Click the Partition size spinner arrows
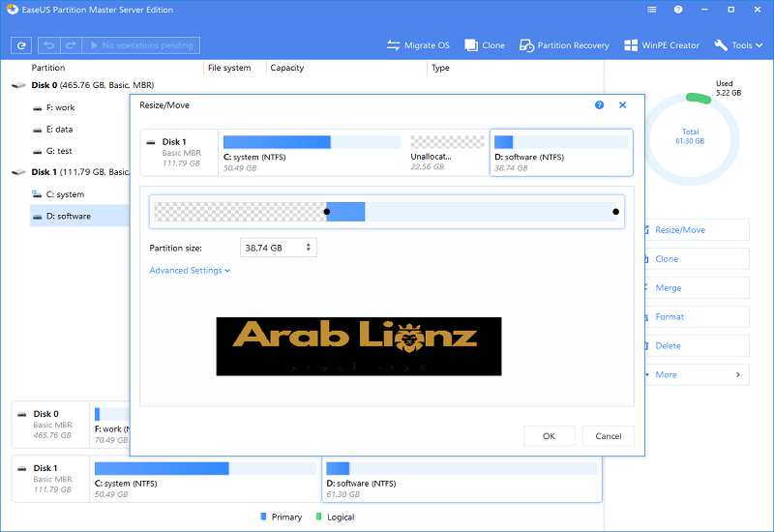 coord(308,248)
